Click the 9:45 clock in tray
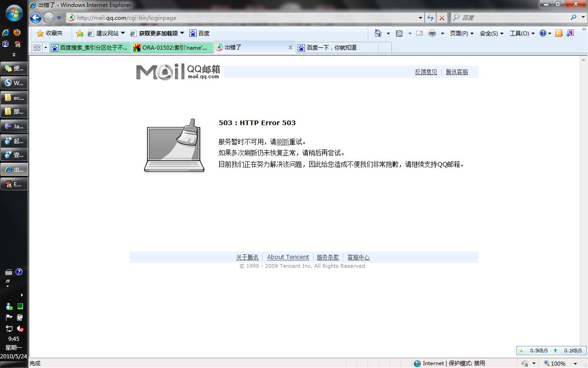Viewport: 588px width, 368px height. pyautogui.click(x=14, y=339)
